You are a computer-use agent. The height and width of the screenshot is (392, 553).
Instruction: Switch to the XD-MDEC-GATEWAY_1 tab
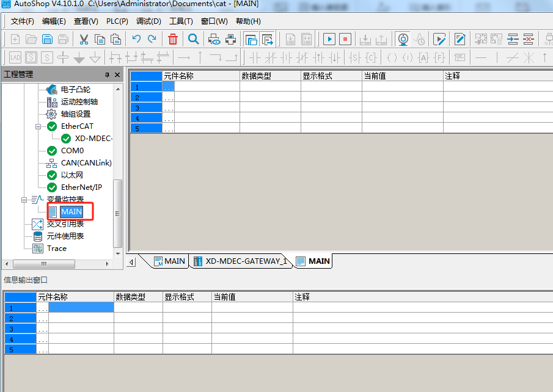pyautogui.click(x=241, y=261)
